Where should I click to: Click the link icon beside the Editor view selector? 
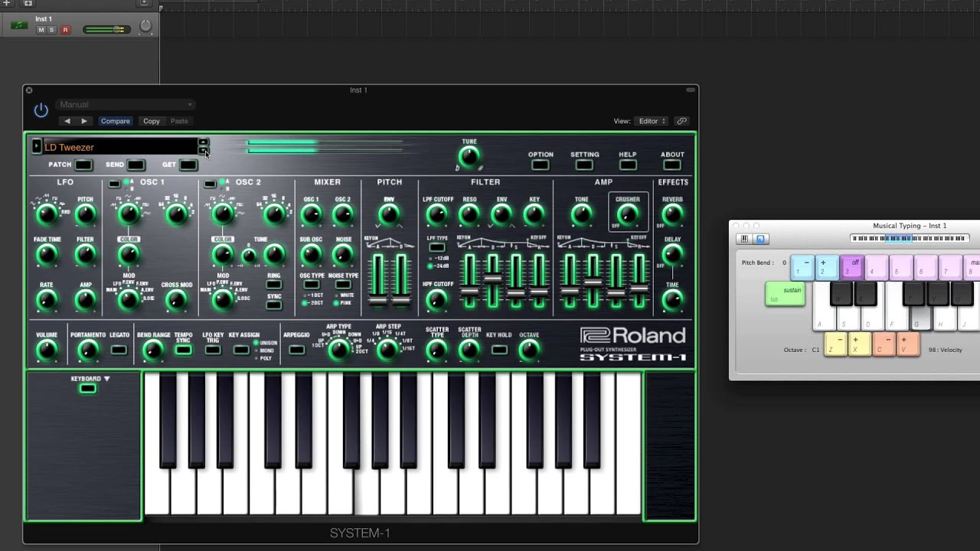click(681, 121)
